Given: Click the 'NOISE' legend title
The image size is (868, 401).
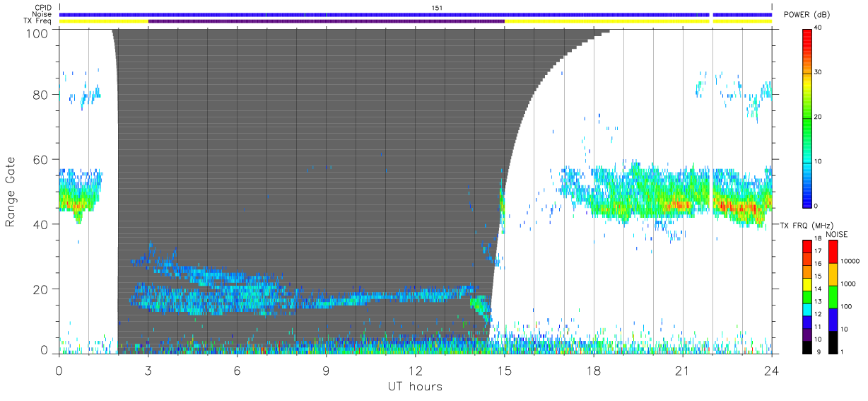Looking at the screenshot, I should [837, 233].
